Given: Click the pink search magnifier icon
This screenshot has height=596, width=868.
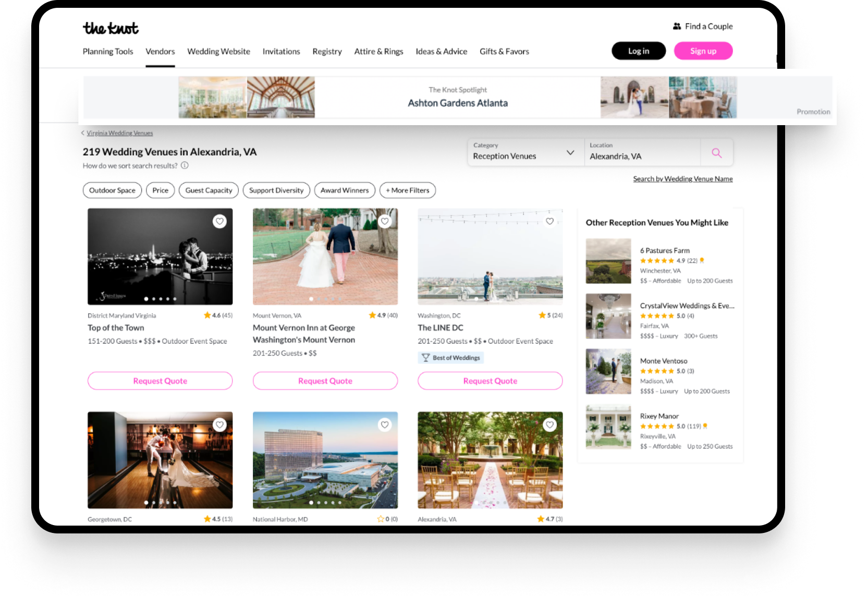Looking at the screenshot, I should click(717, 153).
